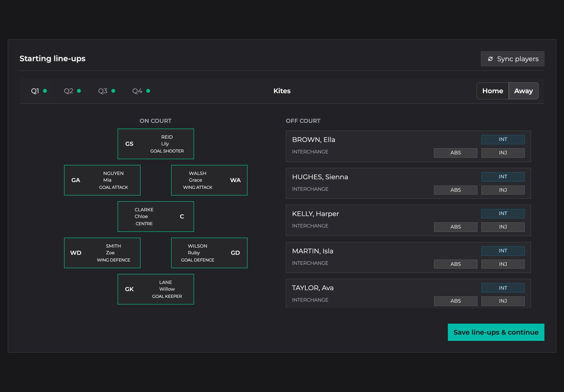
Task: Pick the Centre card for Chloe Clarke
Action: 156,216
